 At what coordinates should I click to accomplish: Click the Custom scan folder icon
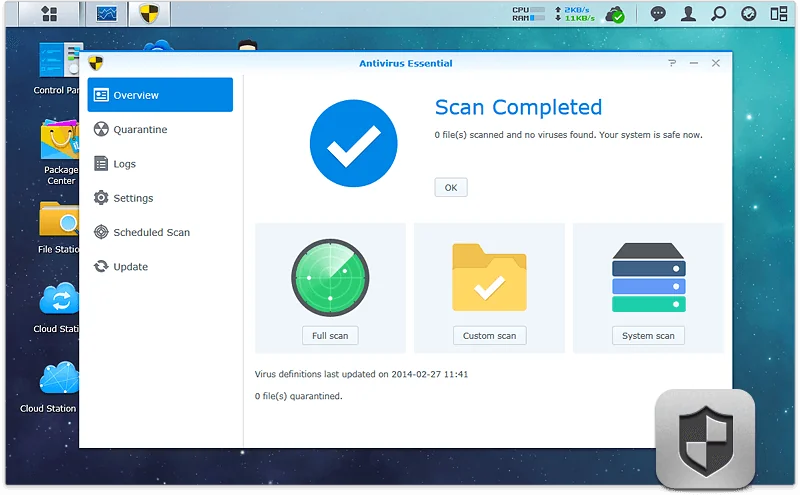489,277
